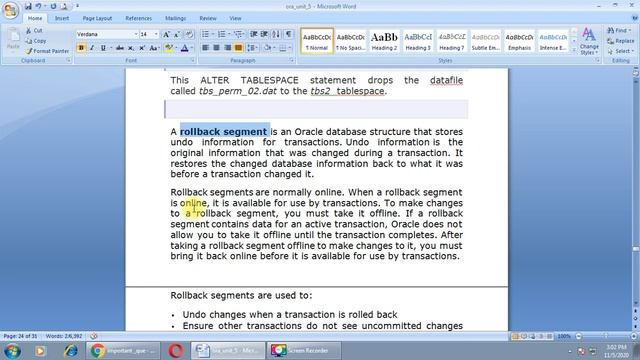
Task: Open the Paragraph dialog launcher
Action: 291,60
